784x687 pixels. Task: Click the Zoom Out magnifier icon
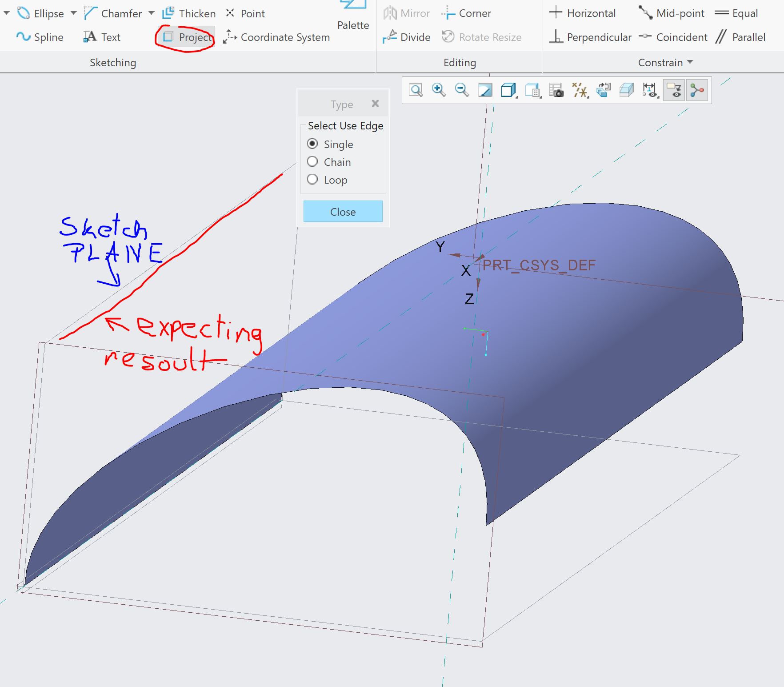(x=462, y=90)
